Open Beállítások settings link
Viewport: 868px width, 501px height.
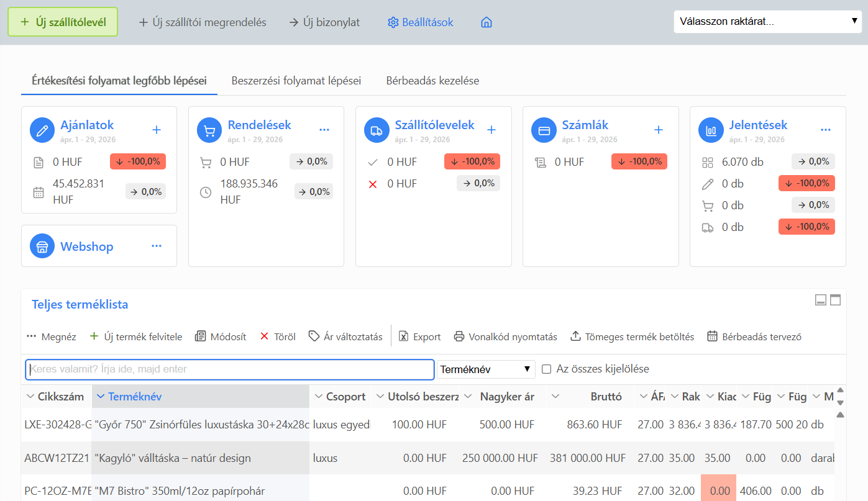pyautogui.click(x=421, y=22)
